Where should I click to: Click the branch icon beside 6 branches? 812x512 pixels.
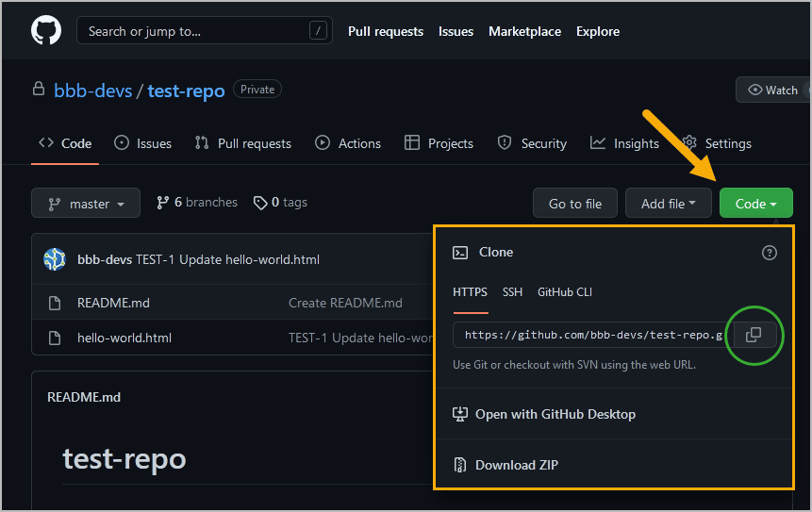coord(162,203)
